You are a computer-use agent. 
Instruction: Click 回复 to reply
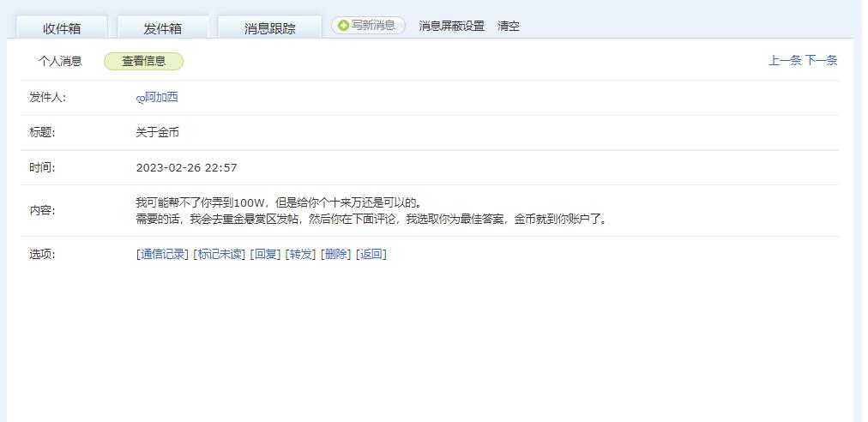265,254
